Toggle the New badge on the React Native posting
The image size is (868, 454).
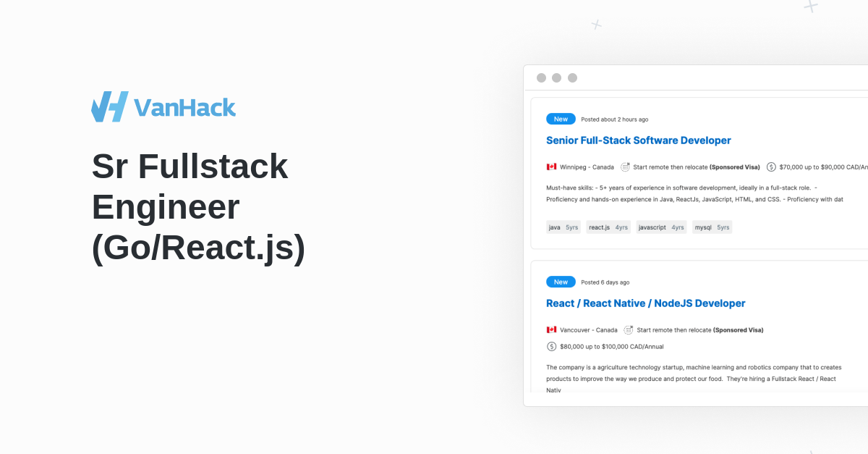coord(561,282)
